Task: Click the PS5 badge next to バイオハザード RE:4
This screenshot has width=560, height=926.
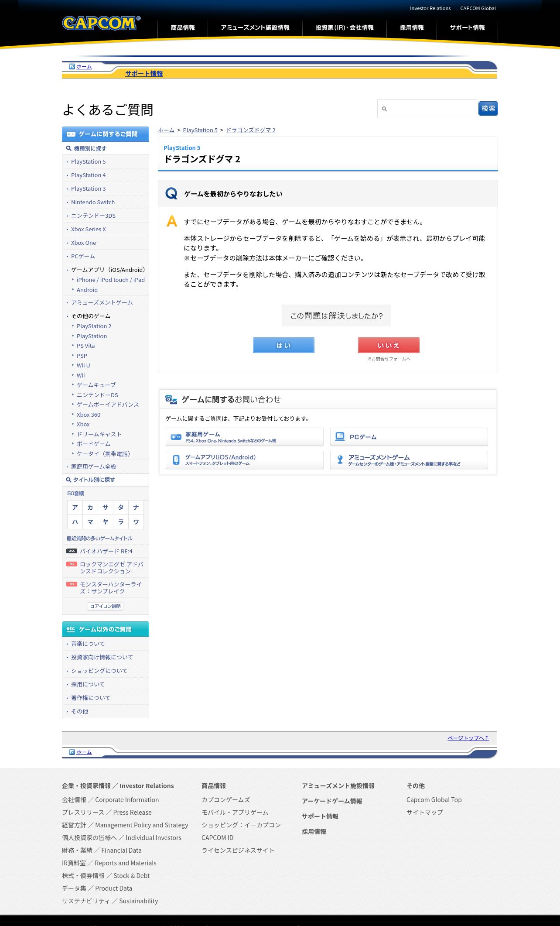Action: 72,551
